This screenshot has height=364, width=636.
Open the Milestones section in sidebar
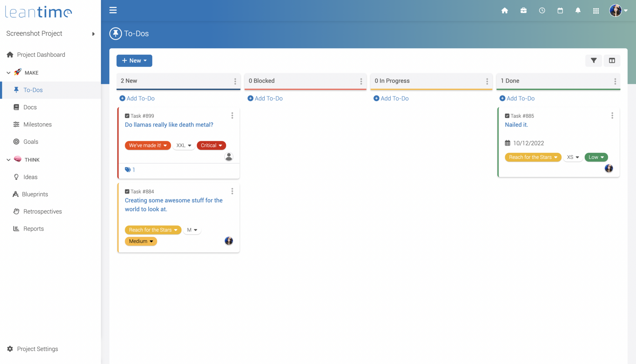point(37,124)
